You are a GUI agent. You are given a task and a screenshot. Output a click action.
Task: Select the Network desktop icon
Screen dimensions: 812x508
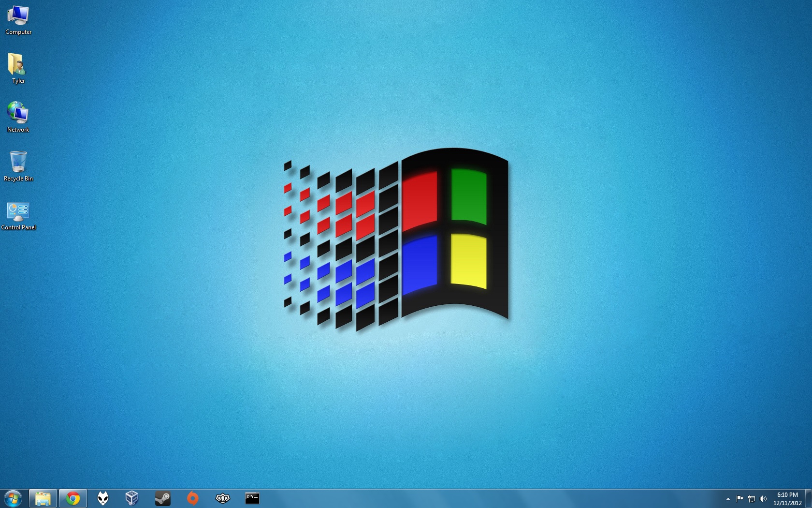click(18, 117)
